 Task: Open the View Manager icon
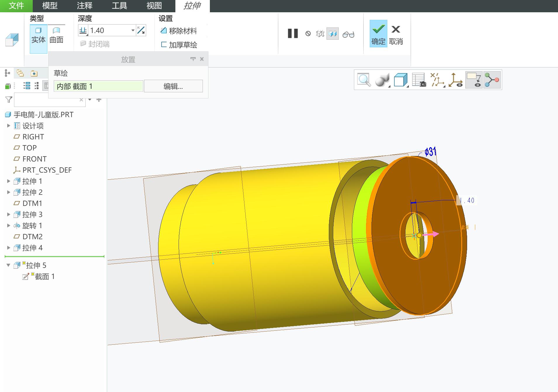(x=419, y=80)
